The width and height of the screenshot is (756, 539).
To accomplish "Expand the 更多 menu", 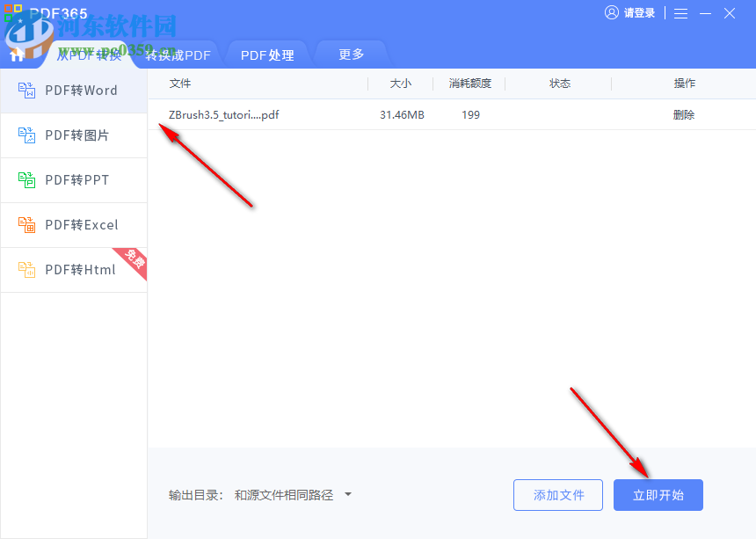I will point(351,55).
